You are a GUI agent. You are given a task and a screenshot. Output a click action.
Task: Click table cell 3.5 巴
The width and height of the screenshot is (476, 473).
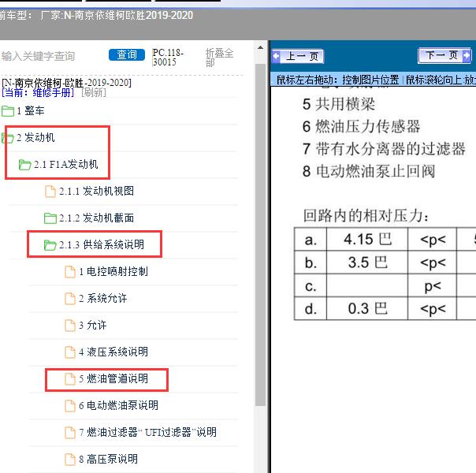click(x=367, y=263)
